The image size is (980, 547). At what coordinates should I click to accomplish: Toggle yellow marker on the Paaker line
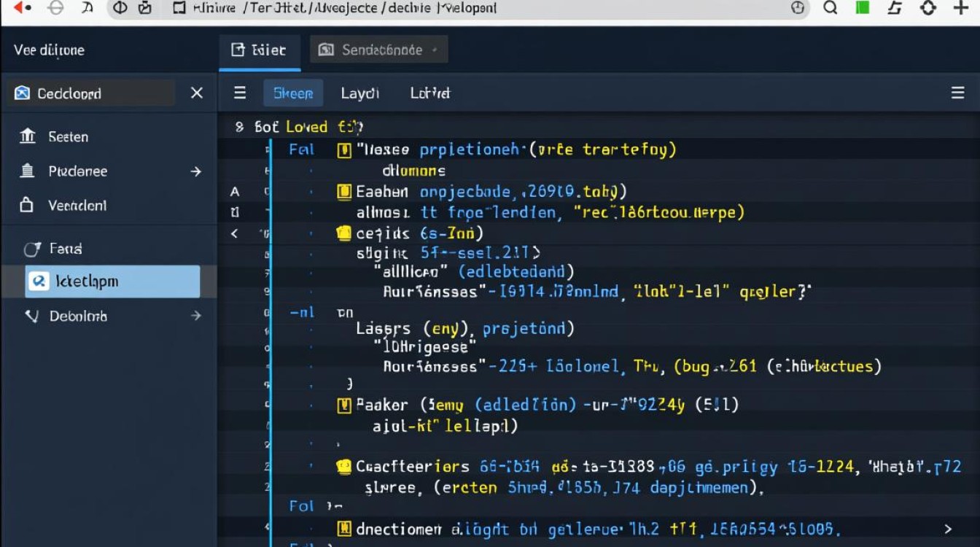pos(344,405)
